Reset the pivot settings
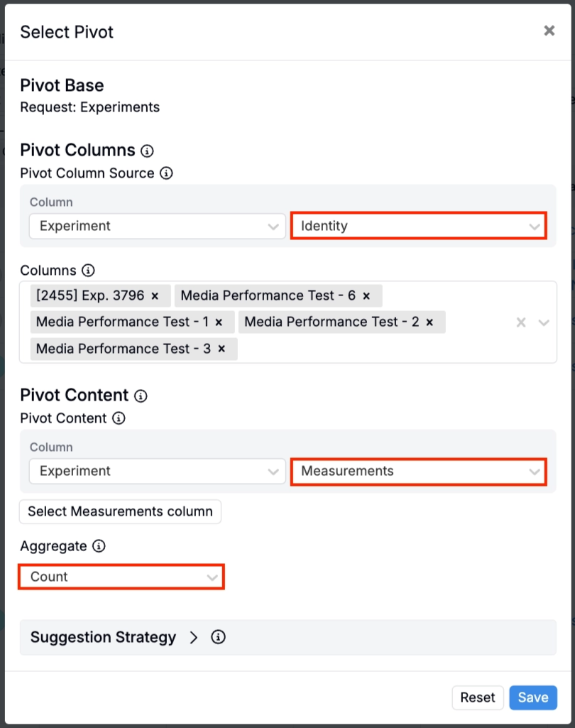575x728 pixels. pyautogui.click(x=478, y=697)
